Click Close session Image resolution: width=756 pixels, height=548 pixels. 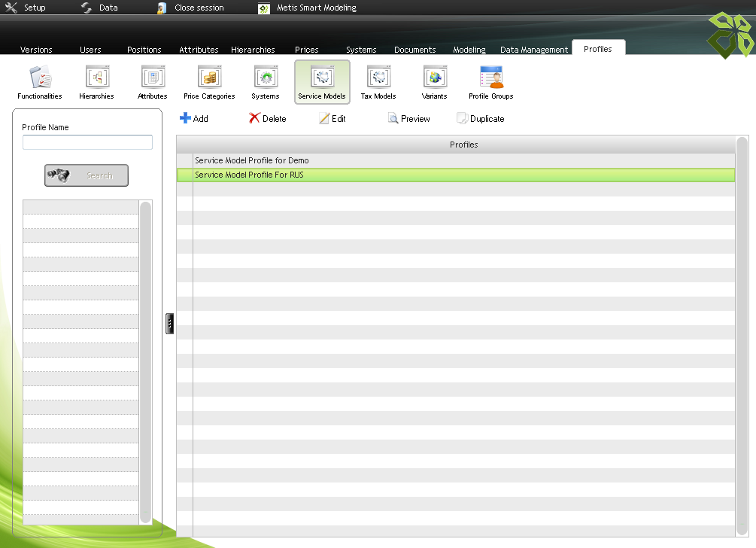pyautogui.click(x=190, y=8)
